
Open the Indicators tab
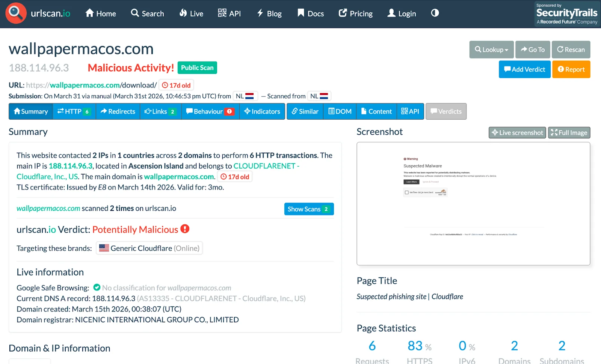pyautogui.click(x=262, y=111)
